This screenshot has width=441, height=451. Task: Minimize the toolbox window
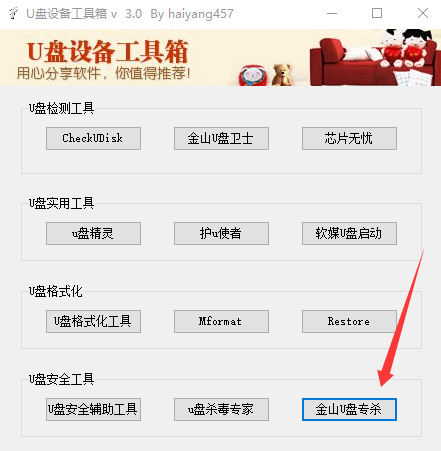[332, 13]
